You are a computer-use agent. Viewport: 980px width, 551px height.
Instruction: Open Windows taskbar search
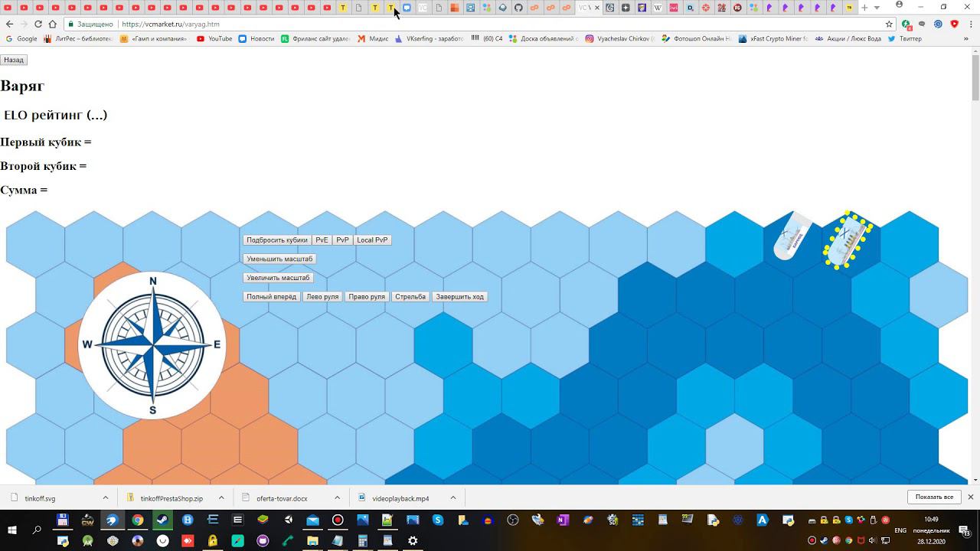click(37, 530)
